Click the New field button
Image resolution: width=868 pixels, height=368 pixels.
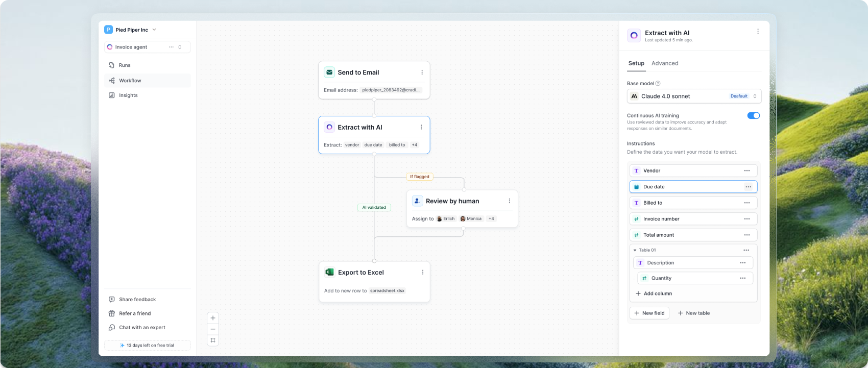click(x=649, y=313)
